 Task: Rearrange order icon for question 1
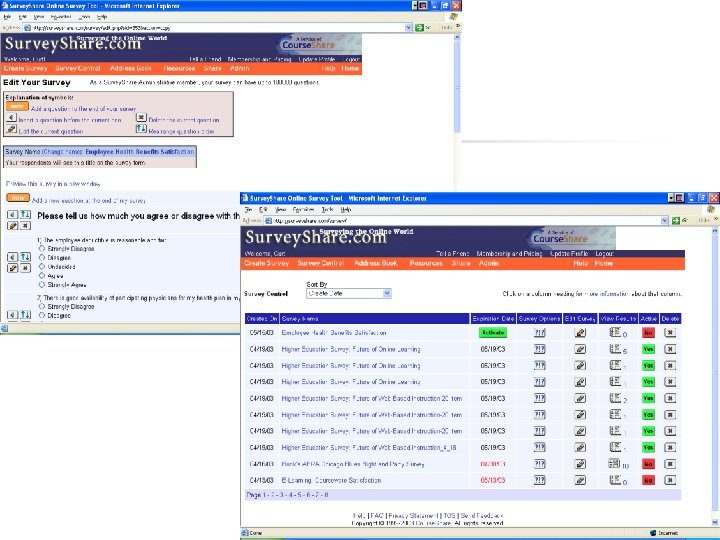(25, 257)
